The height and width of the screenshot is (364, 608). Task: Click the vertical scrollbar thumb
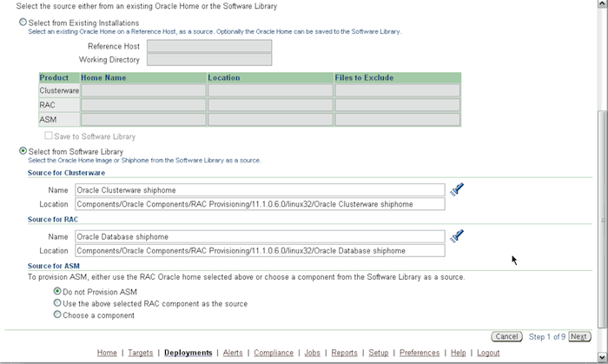click(x=602, y=220)
